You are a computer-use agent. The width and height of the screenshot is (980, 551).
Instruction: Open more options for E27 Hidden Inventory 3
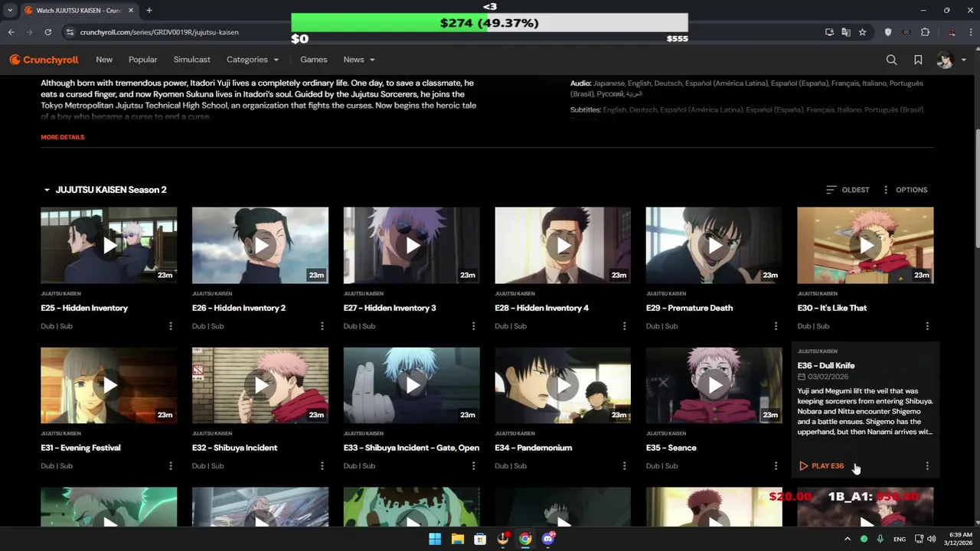click(473, 326)
